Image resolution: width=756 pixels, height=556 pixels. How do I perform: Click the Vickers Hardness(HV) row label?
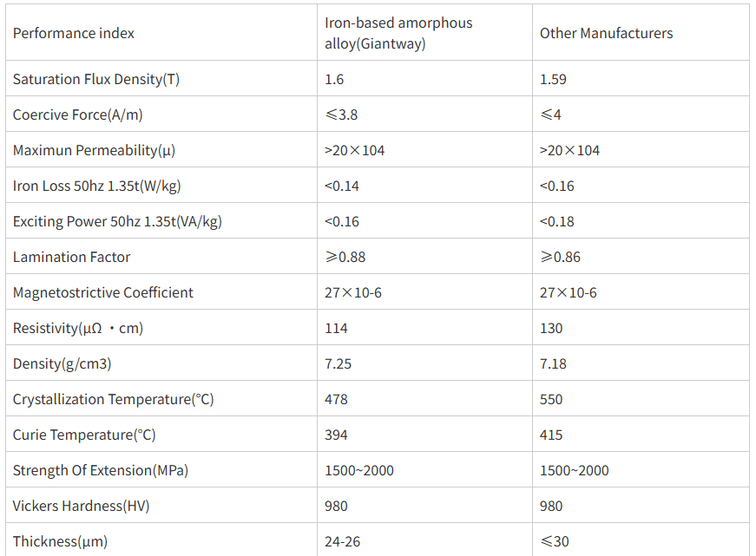click(81, 507)
